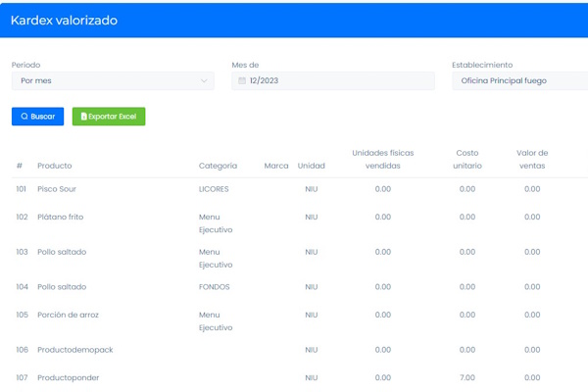Click Porción de arroz product name
This screenshot has width=588, height=392.
[68, 315]
